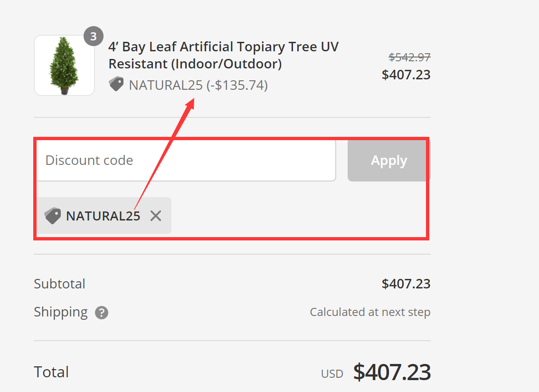This screenshot has width=539, height=392.
Task: Select the Subtotal row label
Action: 59,284
